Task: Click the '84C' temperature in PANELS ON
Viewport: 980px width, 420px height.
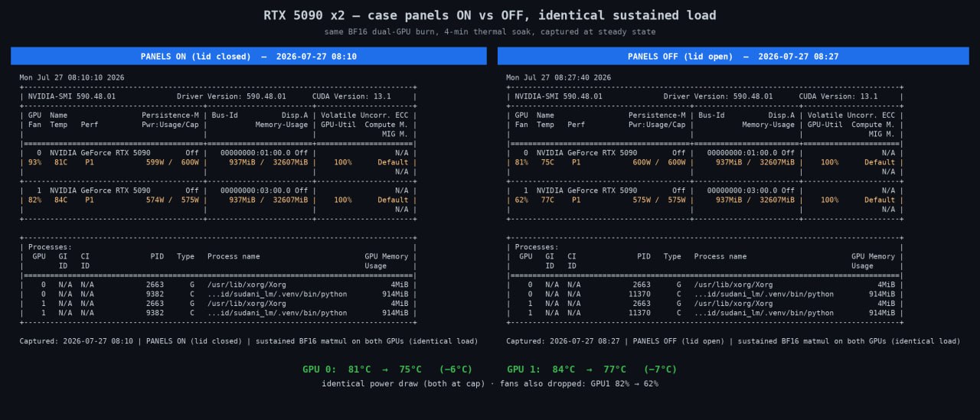Action: 61,200
